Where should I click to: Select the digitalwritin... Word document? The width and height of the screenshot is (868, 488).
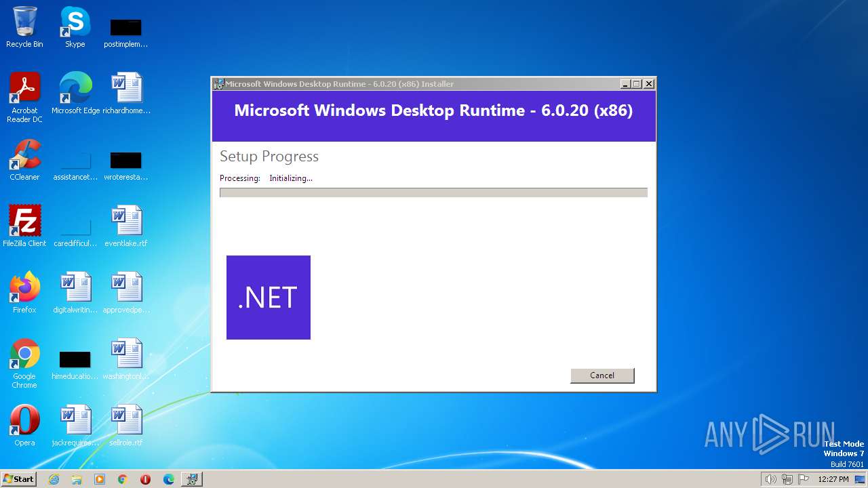pos(75,293)
